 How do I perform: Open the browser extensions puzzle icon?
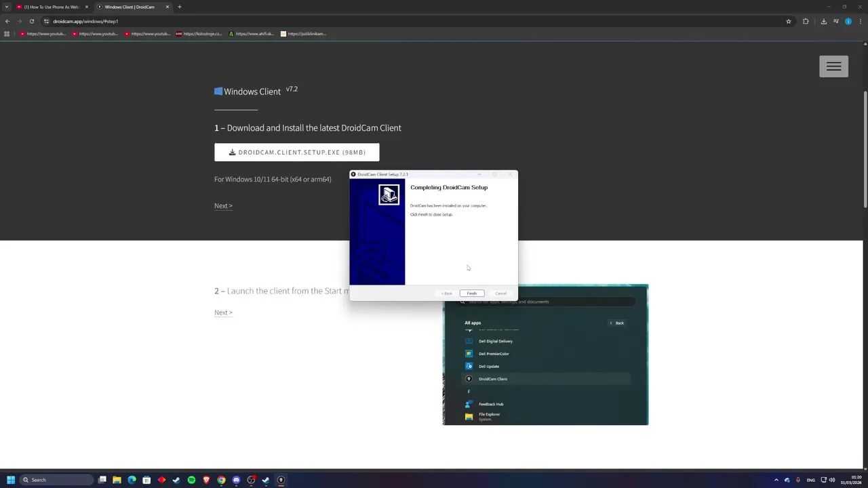coord(806,21)
